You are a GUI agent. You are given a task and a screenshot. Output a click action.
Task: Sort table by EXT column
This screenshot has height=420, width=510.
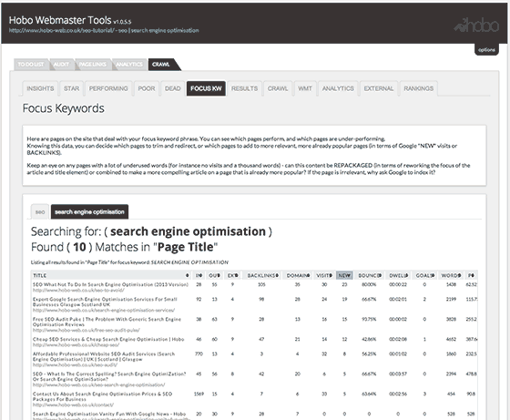pyautogui.click(x=232, y=275)
